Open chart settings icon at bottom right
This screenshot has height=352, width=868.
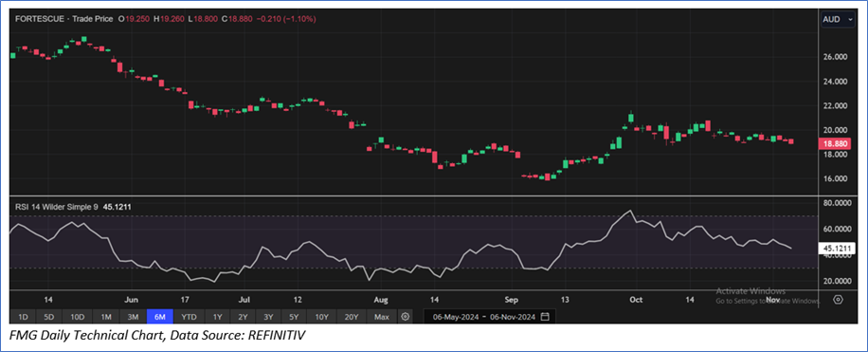point(838,300)
